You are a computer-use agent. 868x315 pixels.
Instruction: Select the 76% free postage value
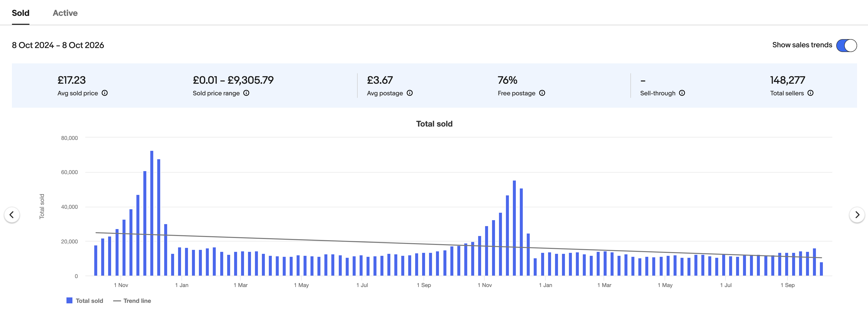point(507,80)
